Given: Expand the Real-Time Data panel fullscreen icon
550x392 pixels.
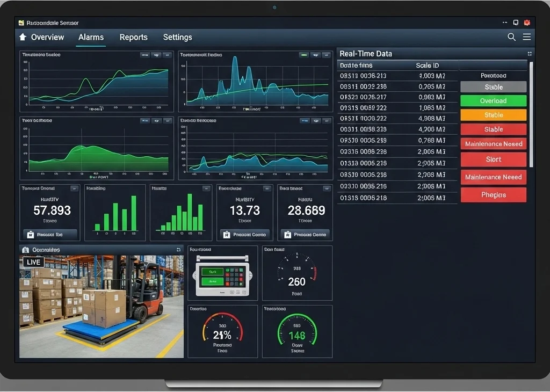Looking at the screenshot, I should click(x=530, y=54).
